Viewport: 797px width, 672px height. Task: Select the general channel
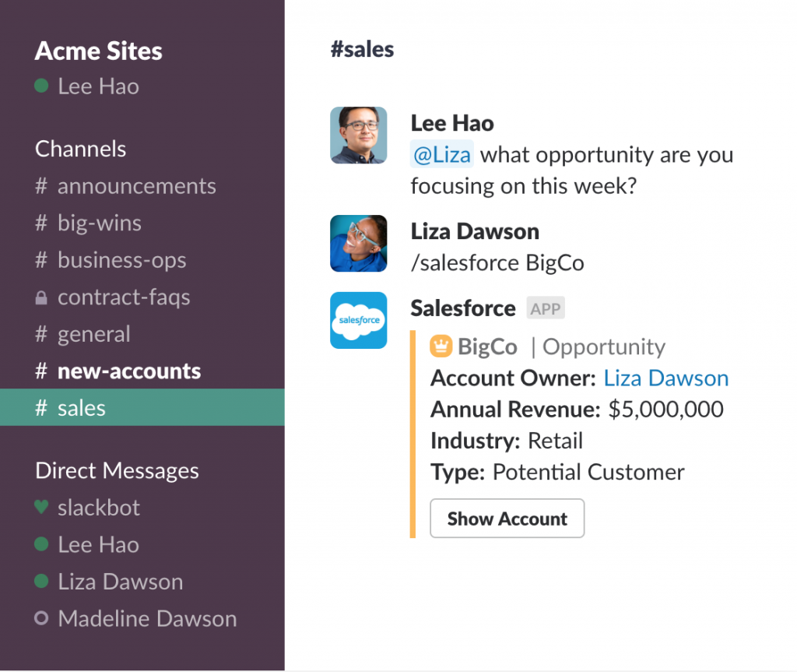click(x=93, y=335)
